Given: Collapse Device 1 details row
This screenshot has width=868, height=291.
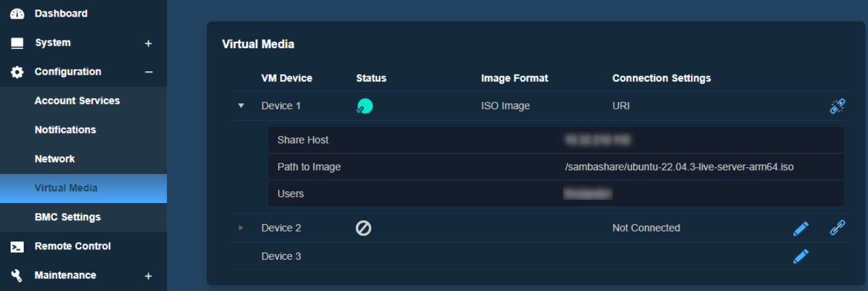Looking at the screenshot, I should tap(241, 106).
